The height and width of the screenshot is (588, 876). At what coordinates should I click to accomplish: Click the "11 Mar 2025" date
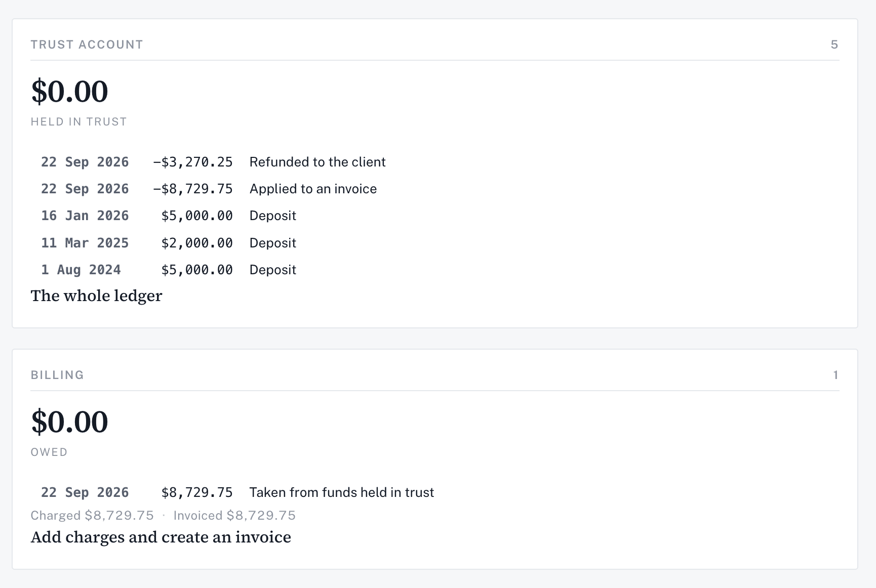pyautogui.click(x=85, y=243)
